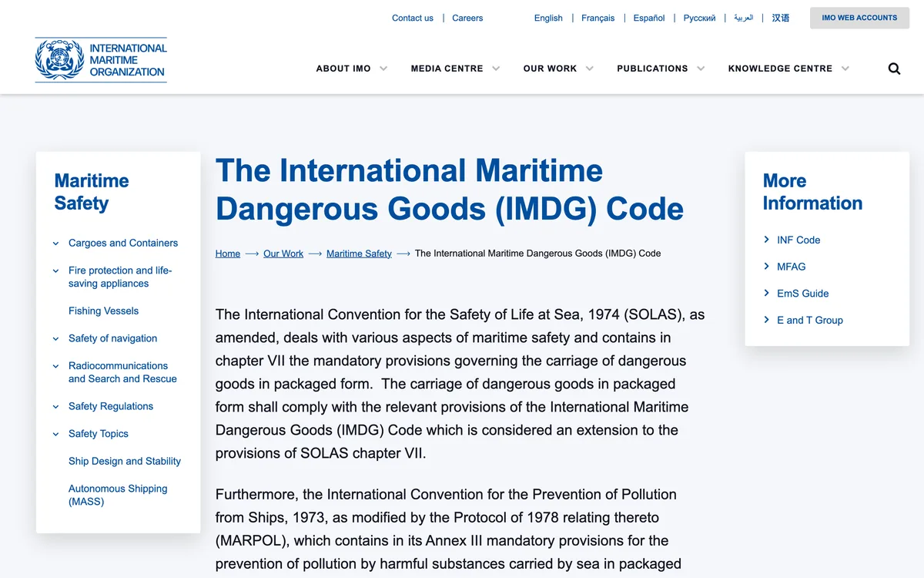Open the E and T Group link
Screen dimensions: 924x578
click(810, 320)
